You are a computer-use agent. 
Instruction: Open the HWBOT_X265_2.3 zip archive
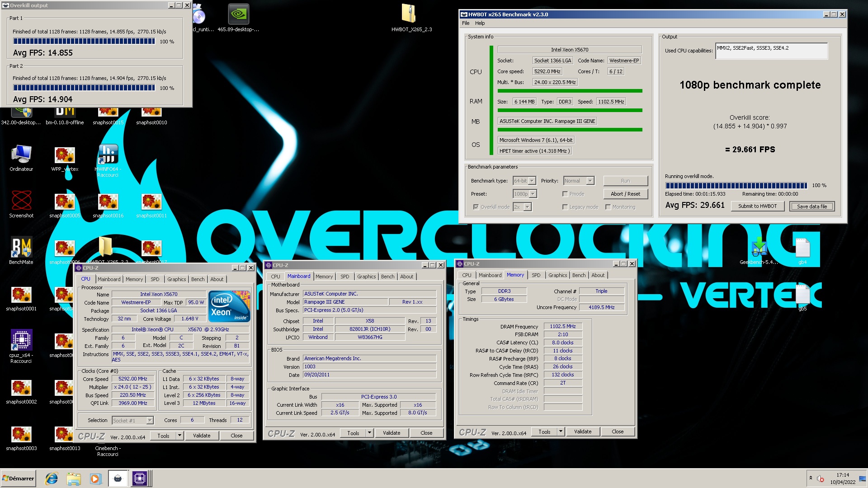point(411,18)
